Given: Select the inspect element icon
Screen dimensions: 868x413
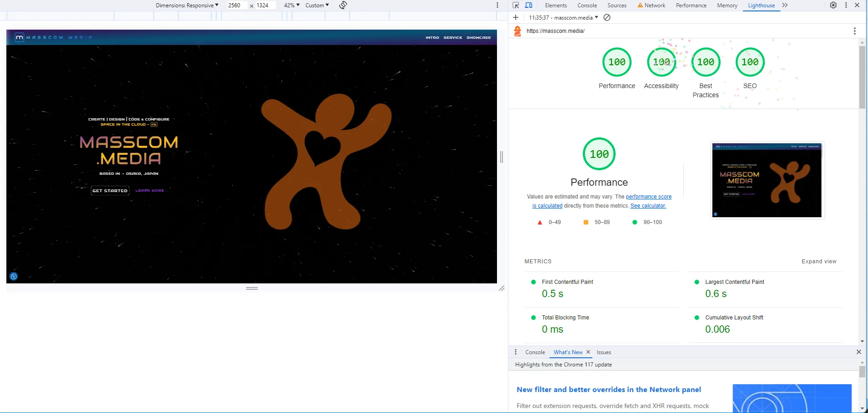Looking at the screenshot, I should click(516, 5).
